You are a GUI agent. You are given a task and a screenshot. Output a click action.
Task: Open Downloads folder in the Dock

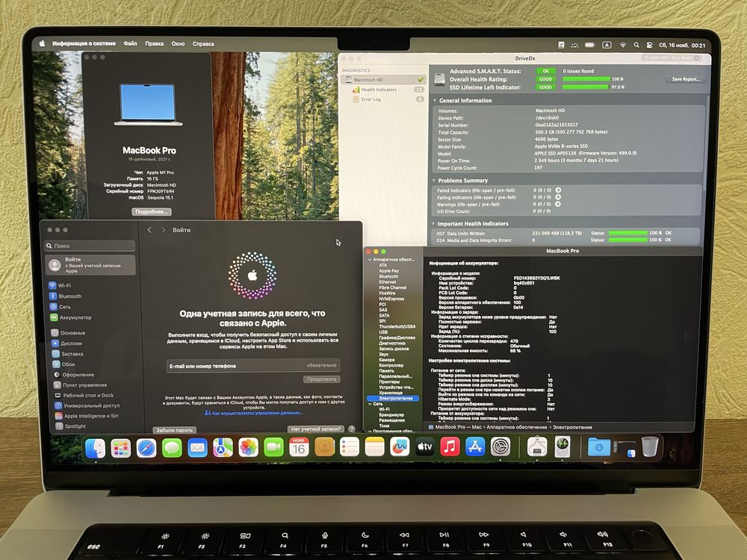click(599, 447)
